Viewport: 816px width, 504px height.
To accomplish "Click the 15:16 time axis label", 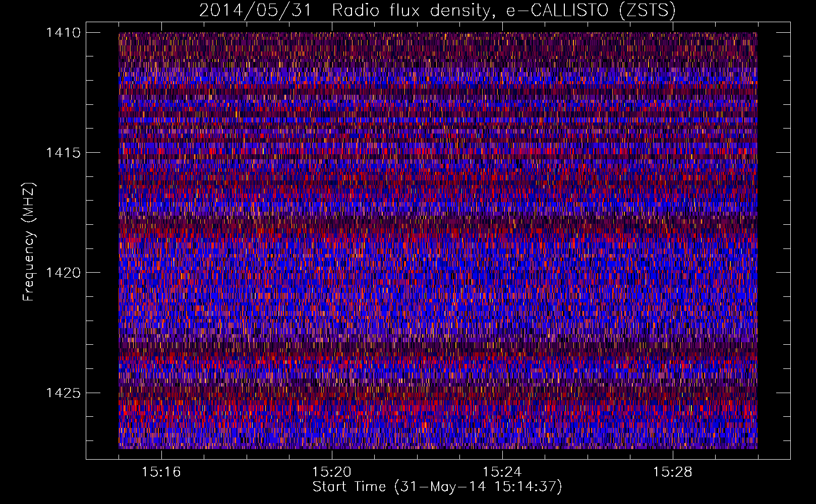I will tap(161, 472).
